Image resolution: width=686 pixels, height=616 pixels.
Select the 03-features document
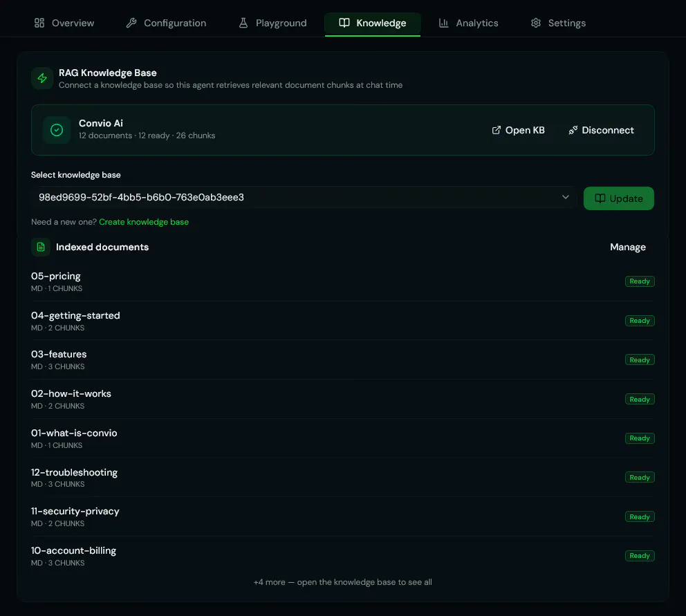[x=342, y=360]
